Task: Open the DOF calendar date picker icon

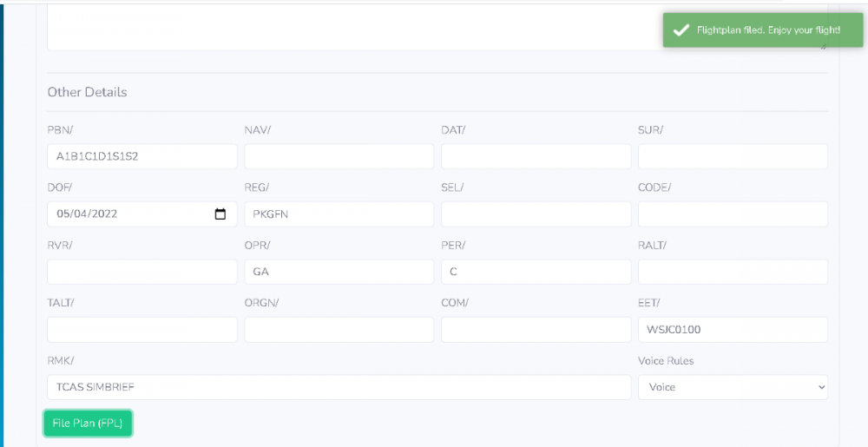Action: tap(220, 214)
